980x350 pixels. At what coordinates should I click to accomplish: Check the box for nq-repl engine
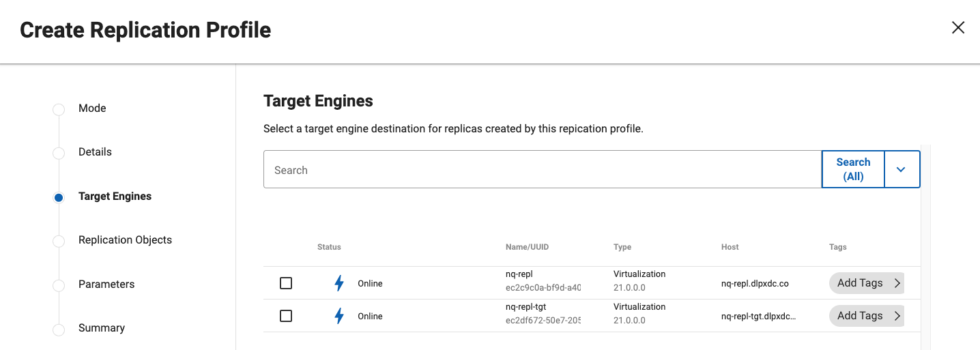pyautogui.click(x=286, y=283)
